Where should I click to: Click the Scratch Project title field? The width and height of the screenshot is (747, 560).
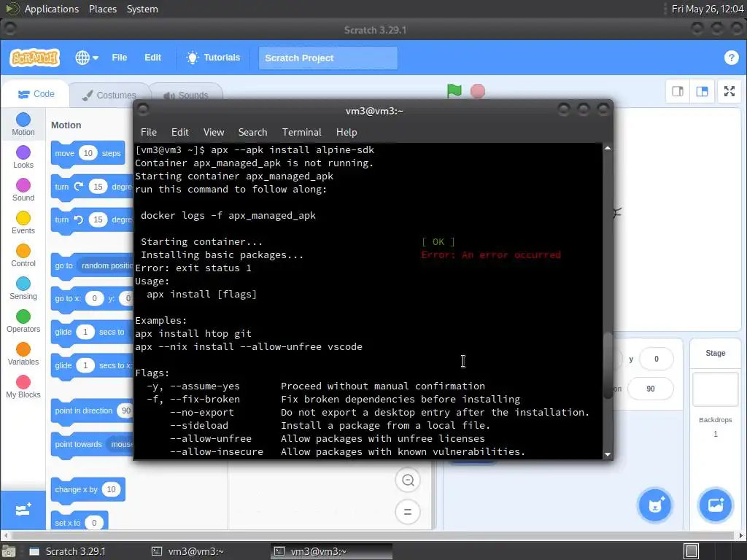(328, 58)
